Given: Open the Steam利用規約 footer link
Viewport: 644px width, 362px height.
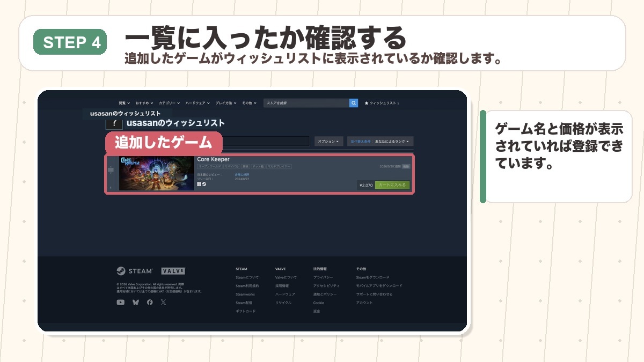Looking at the screenshot, I should click(247, 286).
